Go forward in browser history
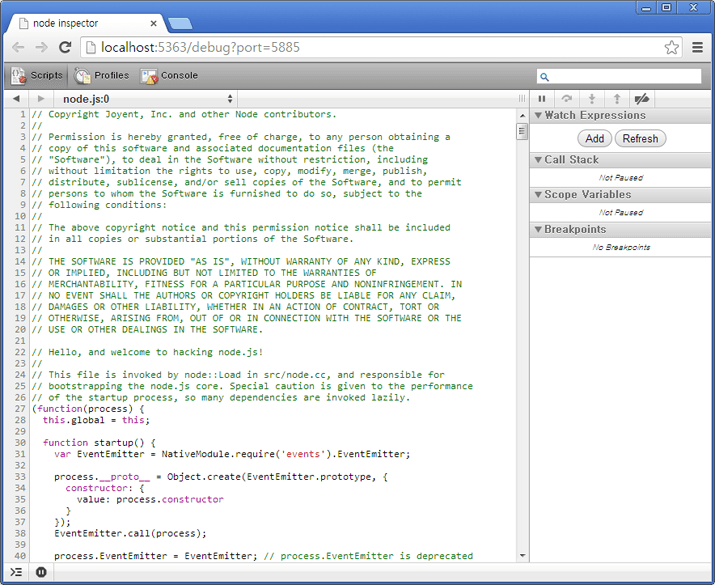 41,47
